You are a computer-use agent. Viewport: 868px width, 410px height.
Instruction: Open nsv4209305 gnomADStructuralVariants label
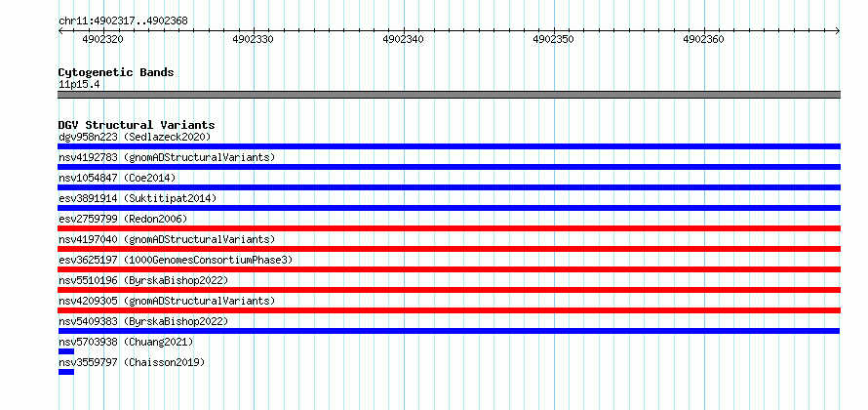167,301
